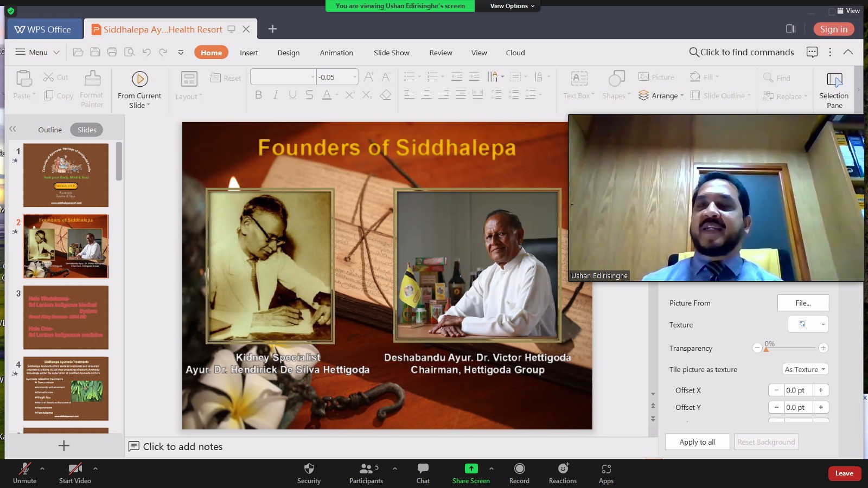Viewport: 868px width, 488px height.
Task: Expand the Zoom View Options dropdown
Action: [512, 6]
